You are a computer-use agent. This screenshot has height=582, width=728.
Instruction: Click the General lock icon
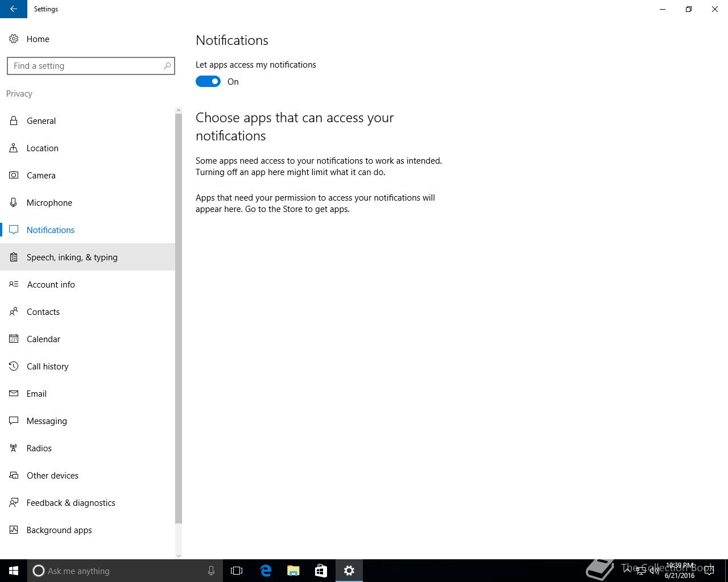click(14, 120)
